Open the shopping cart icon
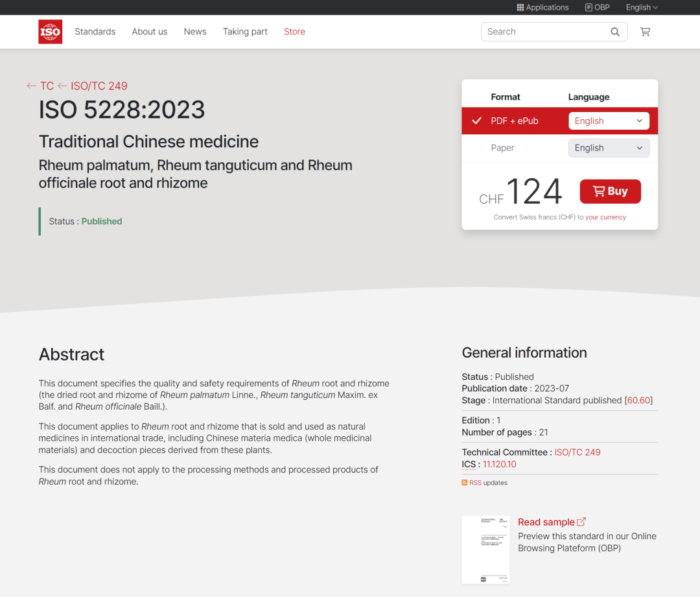 pyautogui.click(x=645, y=32)
